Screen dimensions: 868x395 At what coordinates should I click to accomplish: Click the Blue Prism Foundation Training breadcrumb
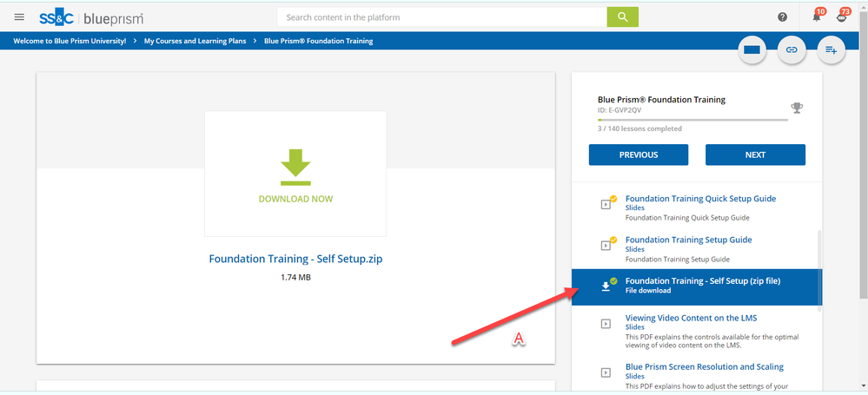tap(318, 41)
